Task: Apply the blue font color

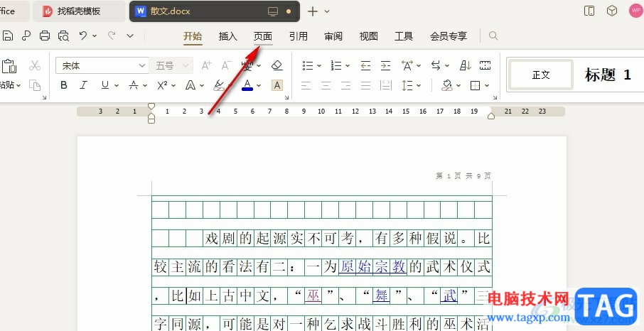Action: [x=247, y=85]
